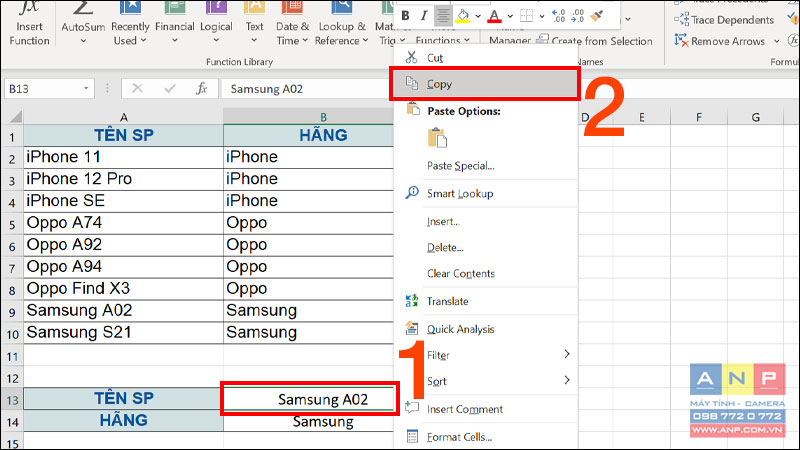Image resolution: width=800 pixels, height=450 pixels.
Task: Choose Format Cells from the context menu
Action: click(485, 437)
